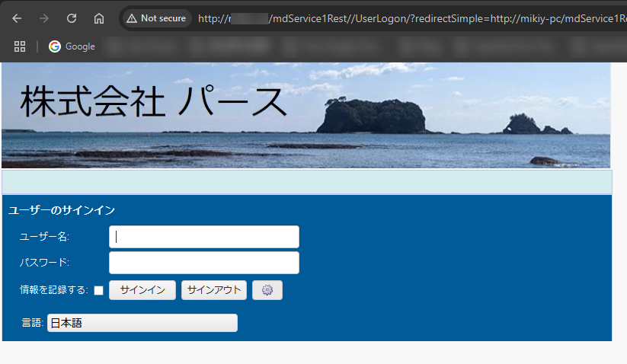
Task: Click the browser forward arrow
Action: click(44, 18)
